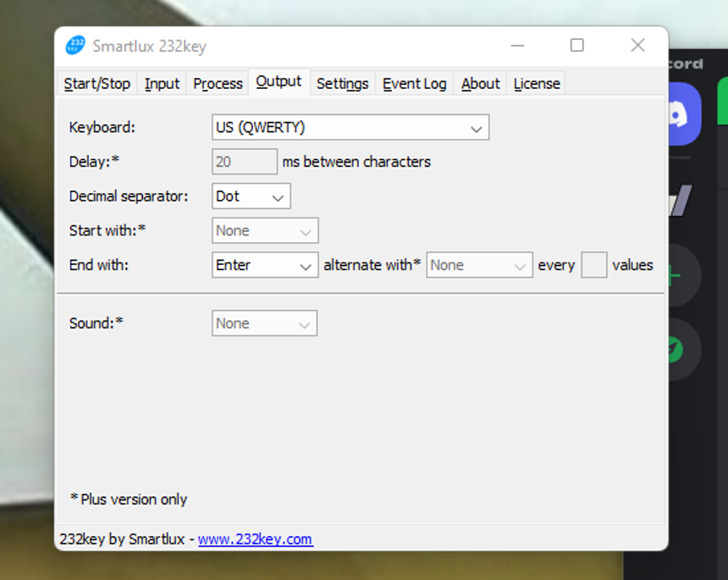Viewport: 728px width, 580px height.
Task: Expand the Start with dropdown
Action: click(x=265, y=230)
